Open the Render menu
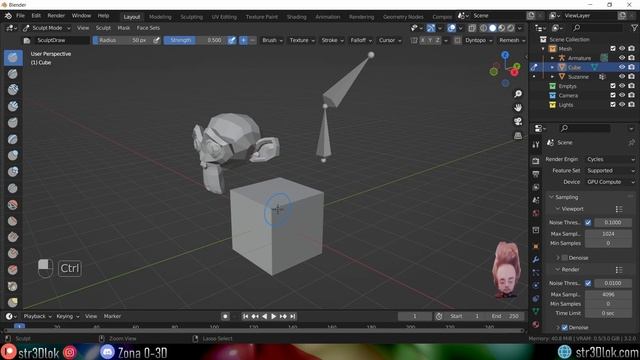This screenshot has height=360, width=640. 56,16
